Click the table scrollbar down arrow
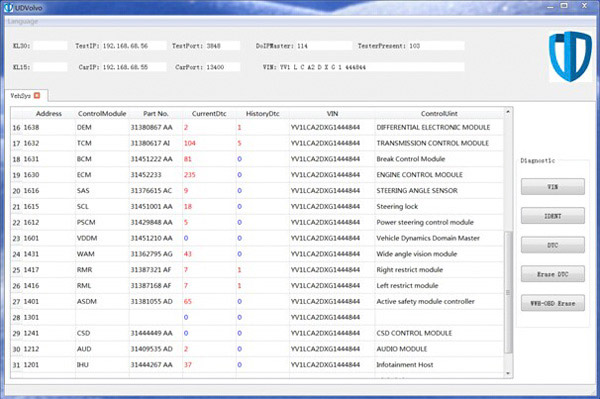This screenshot has width=600, height=399. (508, 373)
